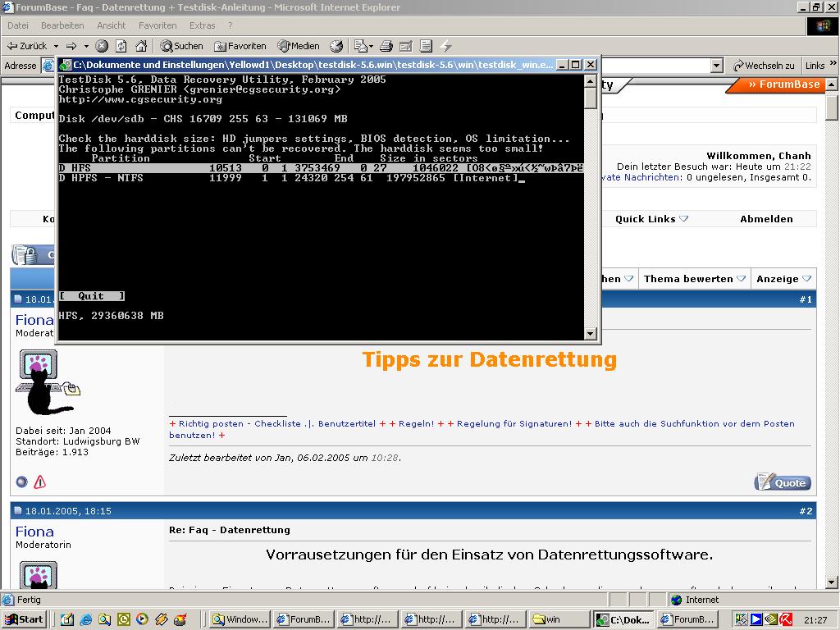Click the blue play tray icon

click(756, 620)
